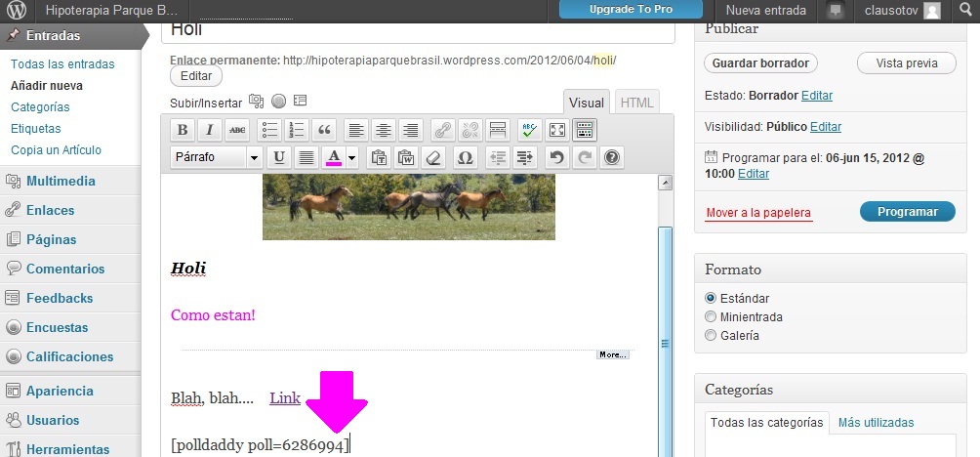Image resolution: width=980 pixels, height=457 pixels.
Task: Select the Galería format radio button
Action: [x=711, y=335]
